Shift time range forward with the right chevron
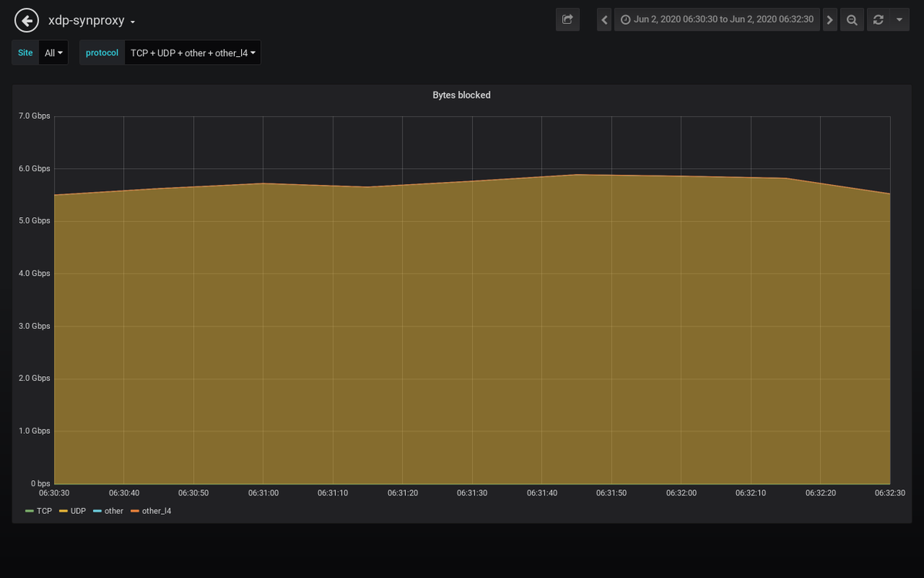The width and height of the screenshot is (924, 578). tap(830, 19)
